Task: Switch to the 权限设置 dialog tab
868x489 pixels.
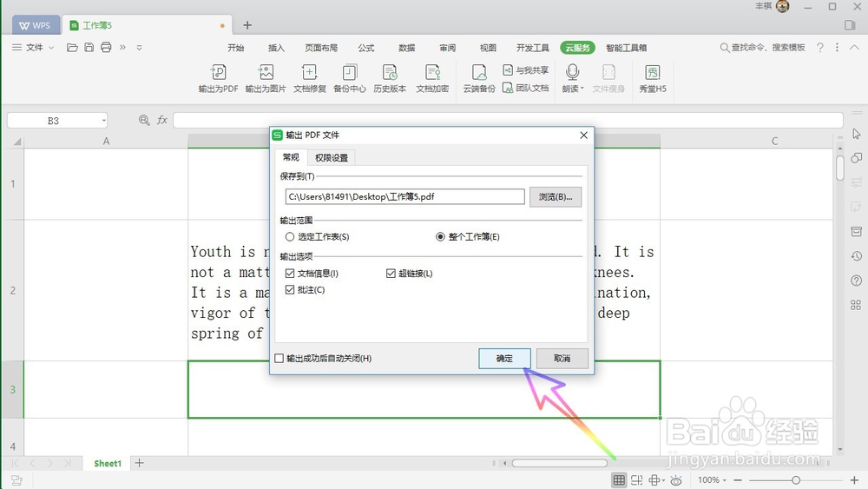Action: (332, 158)
